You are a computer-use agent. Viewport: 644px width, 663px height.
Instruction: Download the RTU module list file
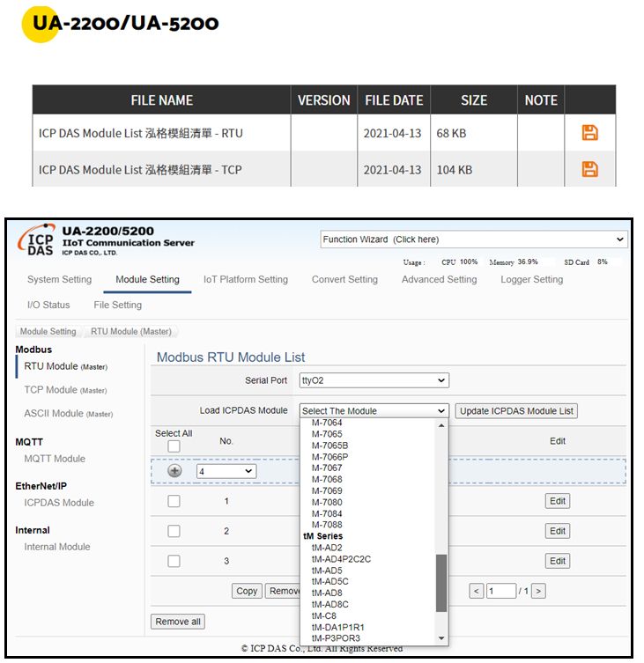pyautogui.click(x=590, y=133)
